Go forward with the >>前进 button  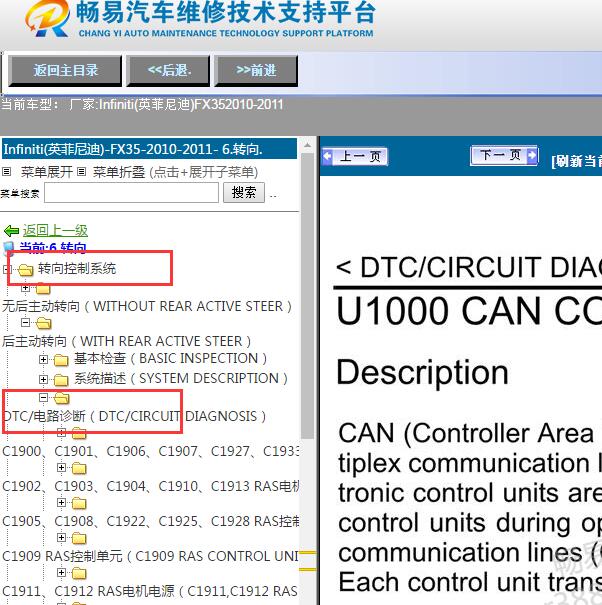point(256,71)
